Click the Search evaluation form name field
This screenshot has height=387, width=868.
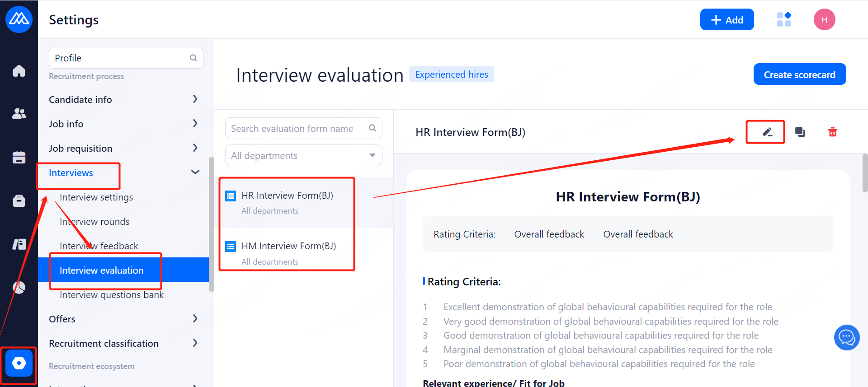pyautogui.click(x=298, y=129)
